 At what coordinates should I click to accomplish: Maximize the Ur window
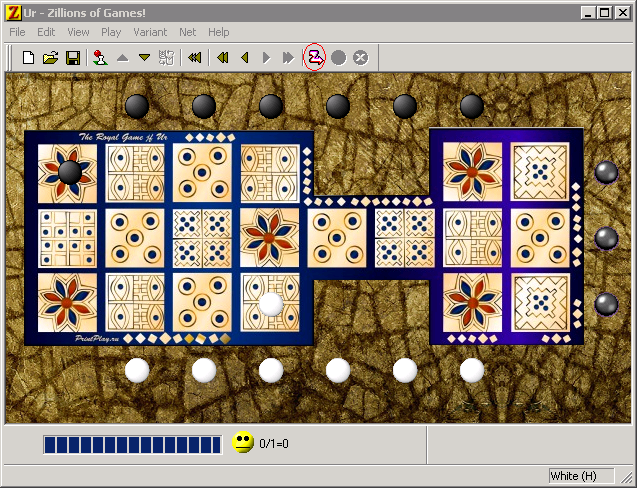point(604,13)
